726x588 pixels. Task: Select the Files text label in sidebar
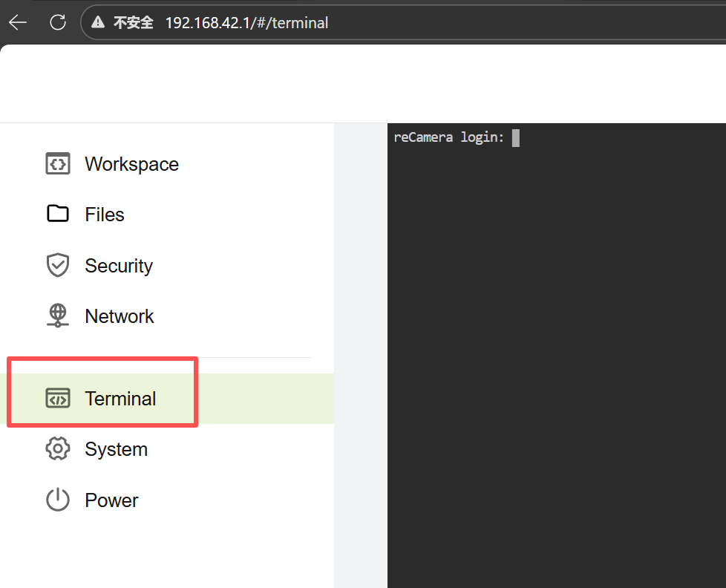click(105, 215)
